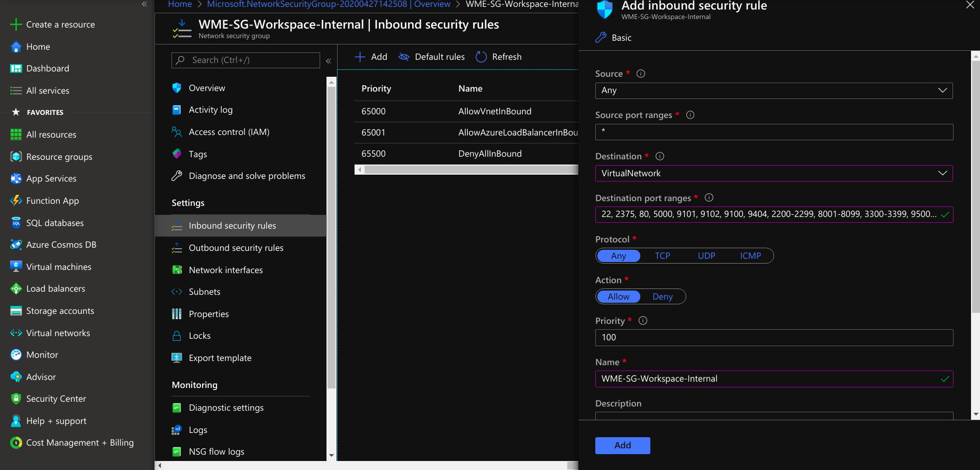
Task: Click the Home breadcrumb link
Action: (x=180, y=4)
